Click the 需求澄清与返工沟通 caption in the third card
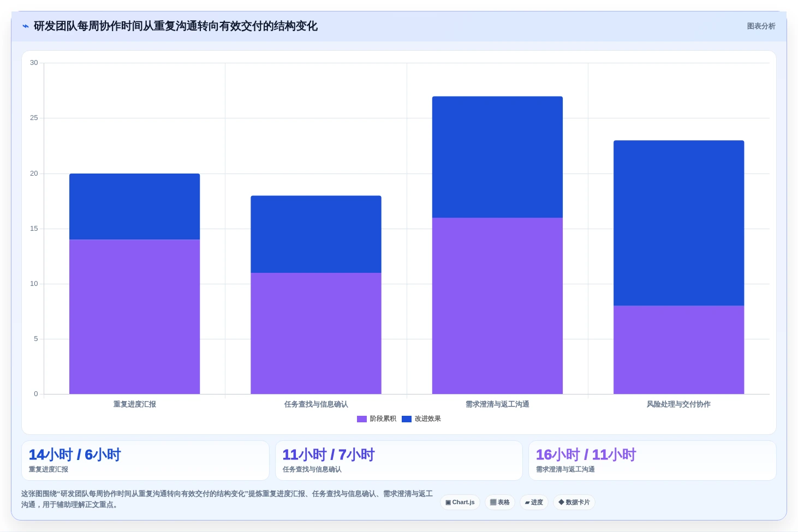This screenshot has height=532, width=798. (565, 469)
